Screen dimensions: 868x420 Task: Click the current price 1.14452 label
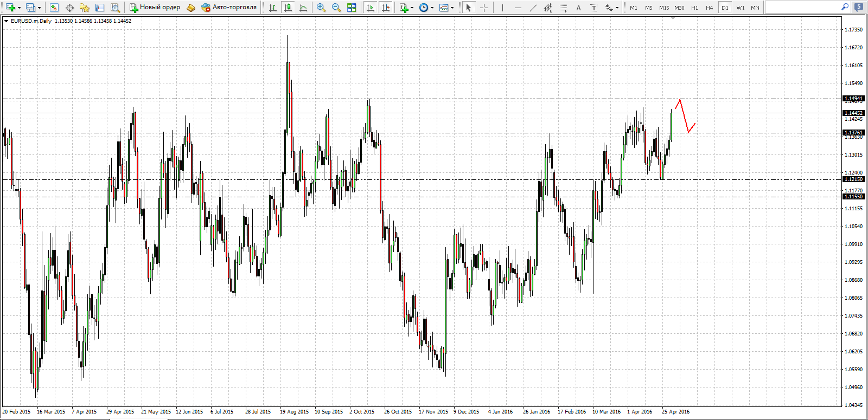[853, 113]
